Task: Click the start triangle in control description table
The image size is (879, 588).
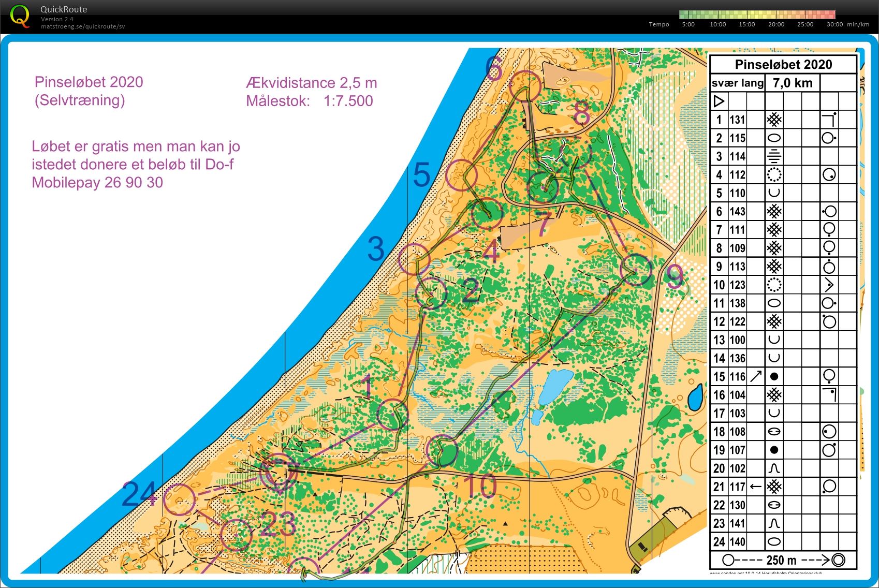Action: click(719, 101)
